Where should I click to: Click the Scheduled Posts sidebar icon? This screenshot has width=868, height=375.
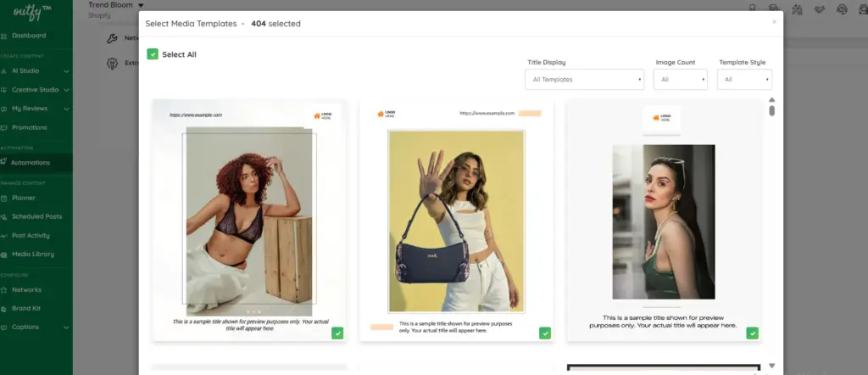coord(4,216)
